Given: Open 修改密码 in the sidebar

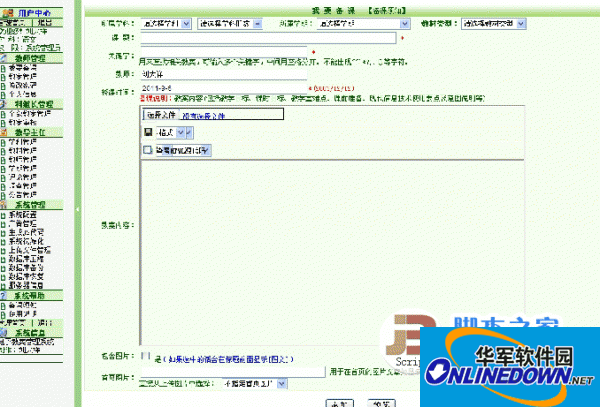Looking at the screenshot, I should pyautogui.click(x=23, y=85).
